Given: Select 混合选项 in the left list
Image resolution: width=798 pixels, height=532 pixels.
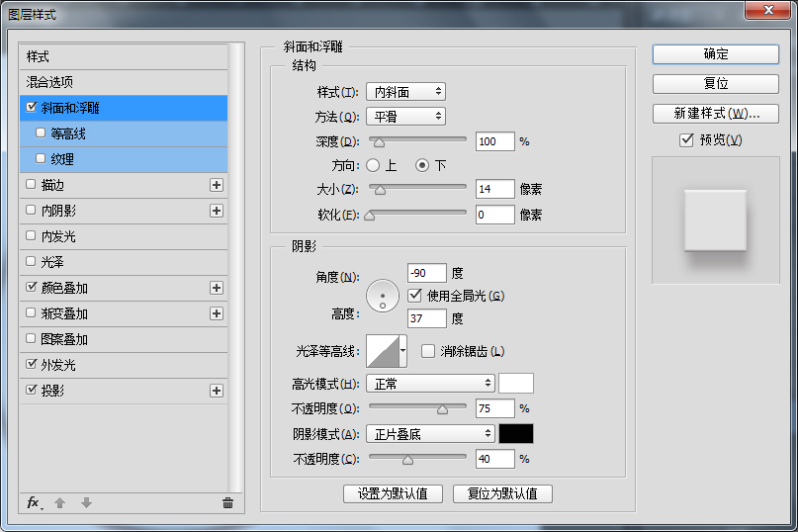Looking at the screenshot, I should [x=124, y=82].
